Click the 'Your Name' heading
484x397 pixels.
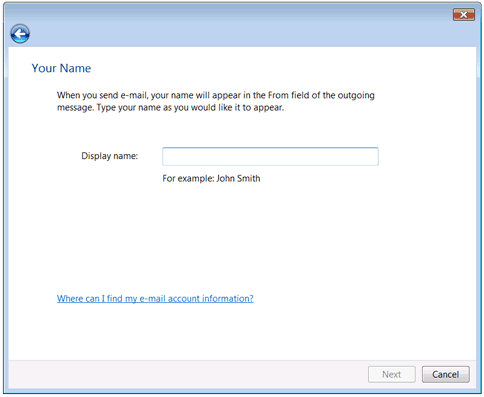coord(61,68)
